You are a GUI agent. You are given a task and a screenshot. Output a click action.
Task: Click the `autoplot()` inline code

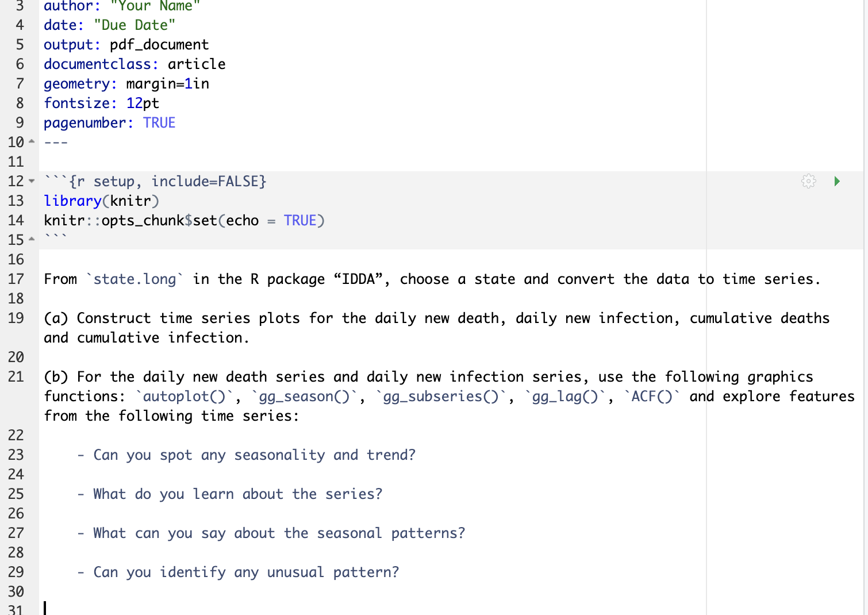click(x=184, y=397)
